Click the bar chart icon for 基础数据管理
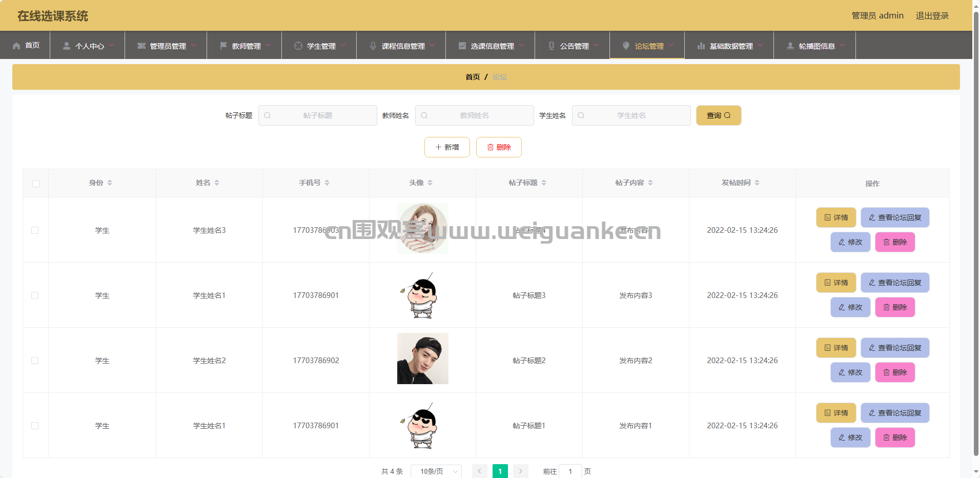980x478 pixels. (x=701, y=46)
